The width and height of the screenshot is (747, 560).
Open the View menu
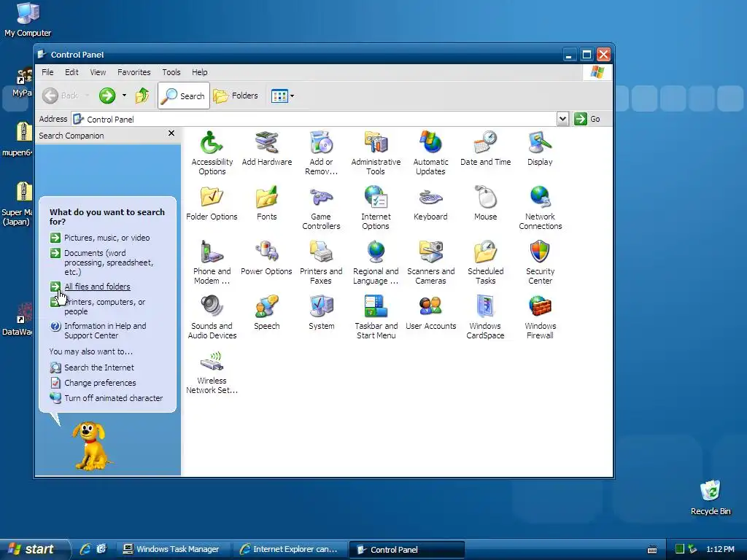coord(98,72)
